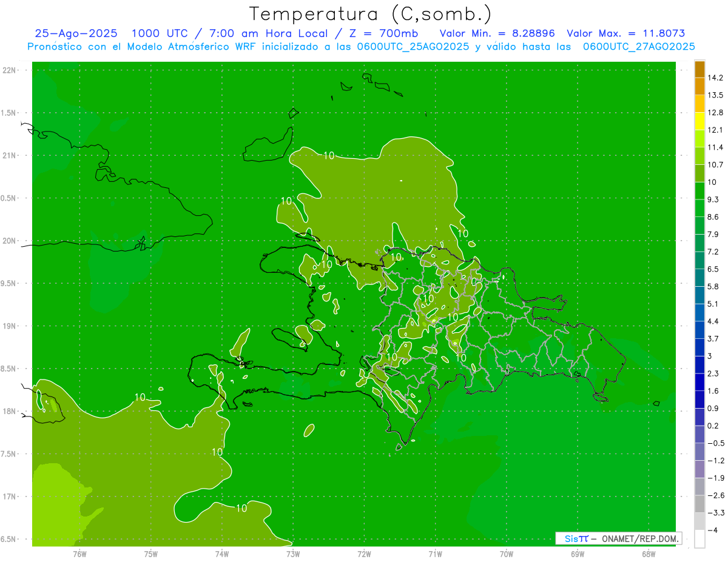This screenshot has height=562, width=728.
Task: Pick the orange-brown swatch above 14.2
Action: coord(699,70)
